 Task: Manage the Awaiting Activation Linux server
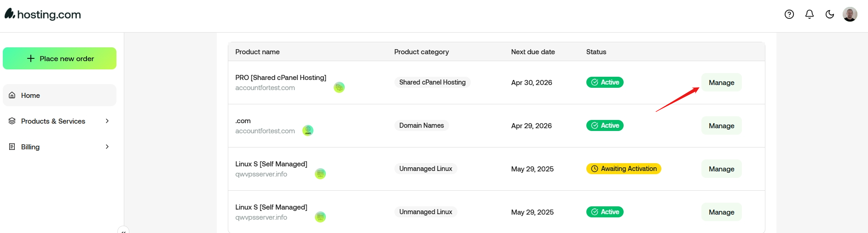click(x=721, y=169)
